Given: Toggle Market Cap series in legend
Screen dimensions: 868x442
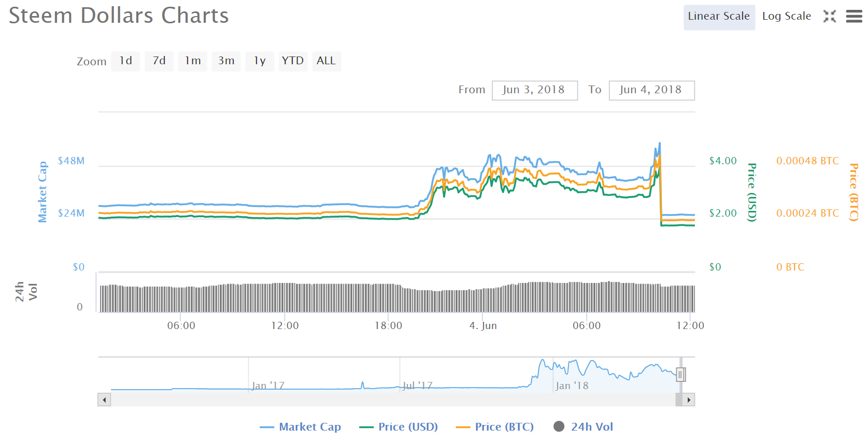Looking at the screenshot, I should [x=300, y=427].
